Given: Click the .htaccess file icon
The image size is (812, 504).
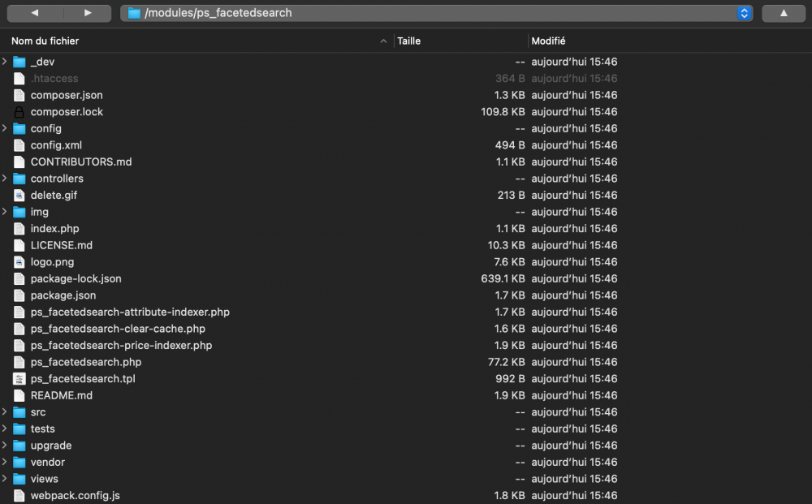Looking at the screenshot, I should click(19, 78).
